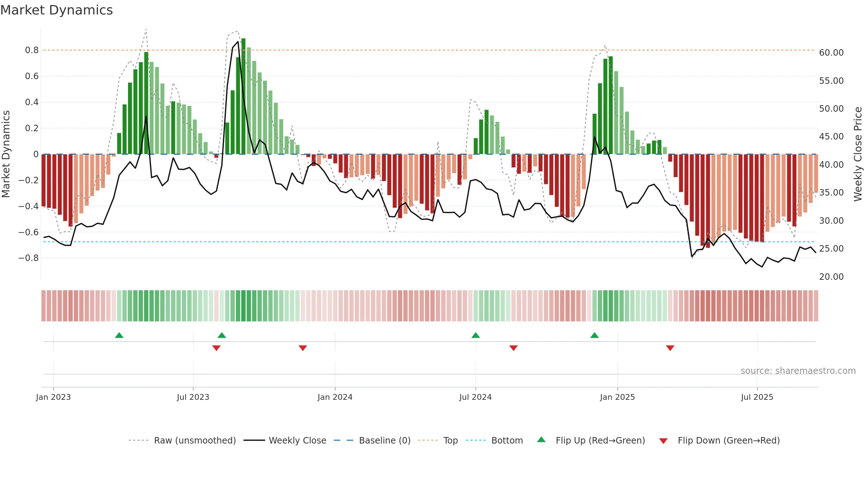Click the 50.00 right axis price label
Screen dimensions: 868x488
click(831, 109)
